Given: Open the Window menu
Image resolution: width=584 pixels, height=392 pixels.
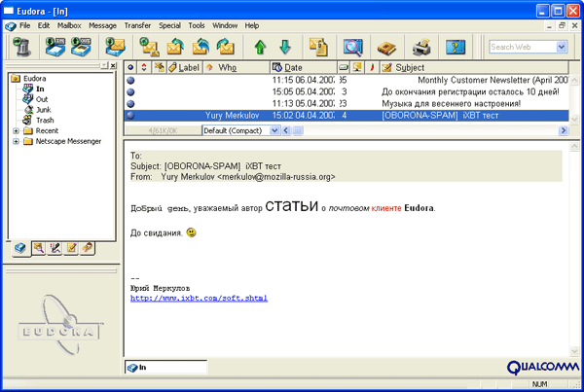Looking at the screenshot, I should [x=225, y=25].
